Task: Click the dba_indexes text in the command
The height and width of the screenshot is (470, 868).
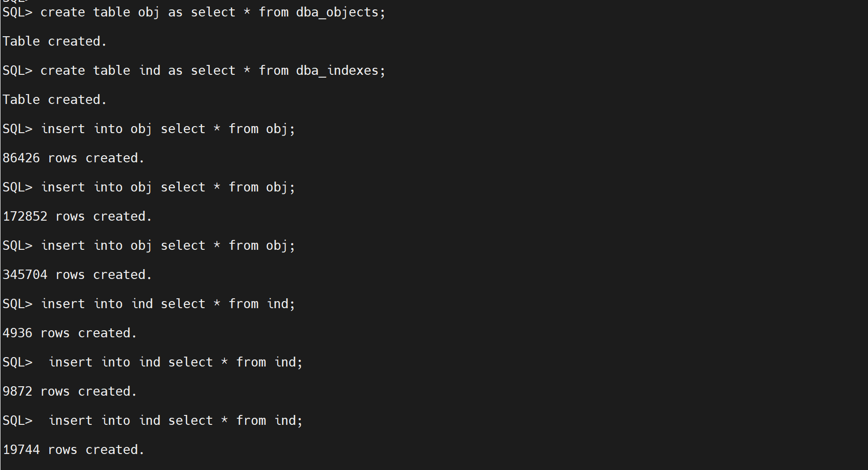Action: tap(337, 71)
